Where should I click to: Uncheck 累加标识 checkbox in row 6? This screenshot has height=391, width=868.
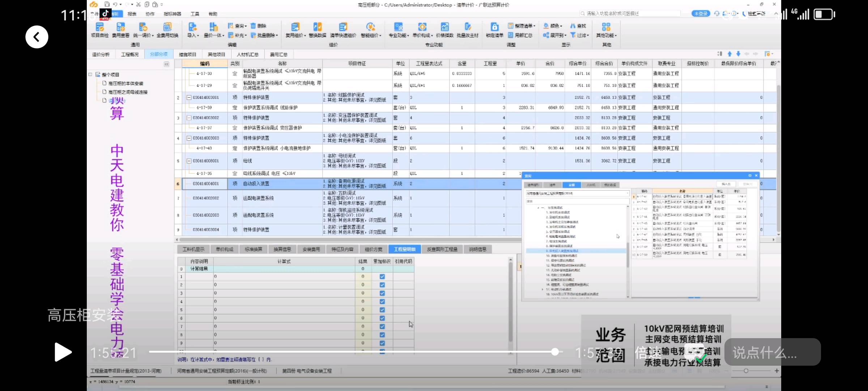[382, 318]
